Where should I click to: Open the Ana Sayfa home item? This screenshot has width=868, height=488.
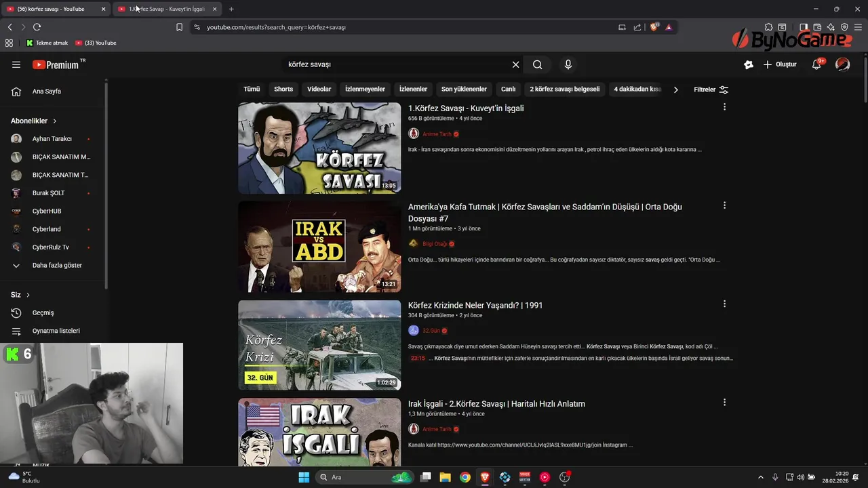coord(53,91)
